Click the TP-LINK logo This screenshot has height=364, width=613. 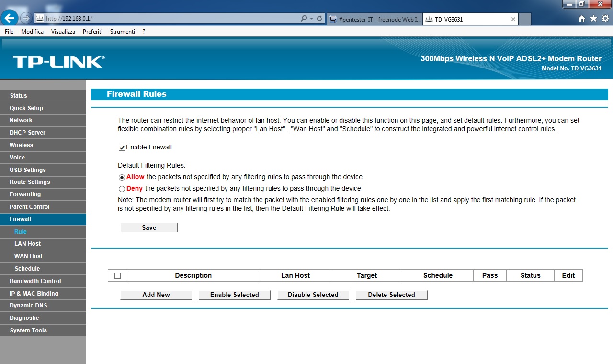point(58,62)
